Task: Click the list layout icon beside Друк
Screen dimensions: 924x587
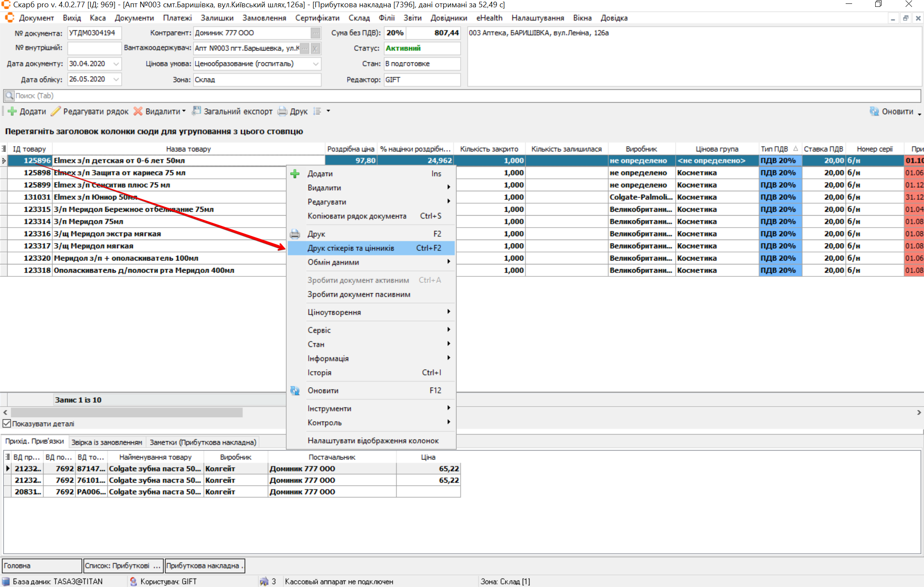Action: 317,111
